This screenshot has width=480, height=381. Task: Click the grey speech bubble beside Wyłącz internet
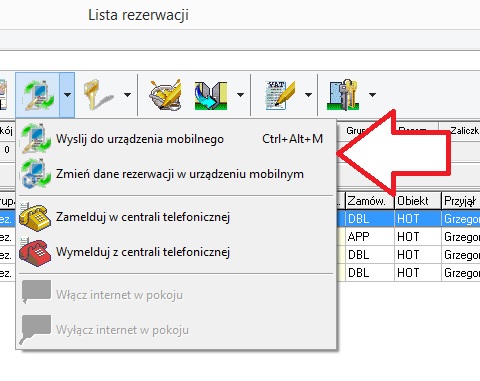[36, 329]
